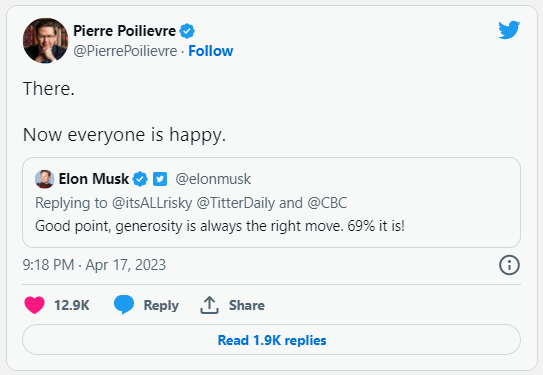Open the quoted tweet about 69%
543x375 pixels.
point(272,203)
